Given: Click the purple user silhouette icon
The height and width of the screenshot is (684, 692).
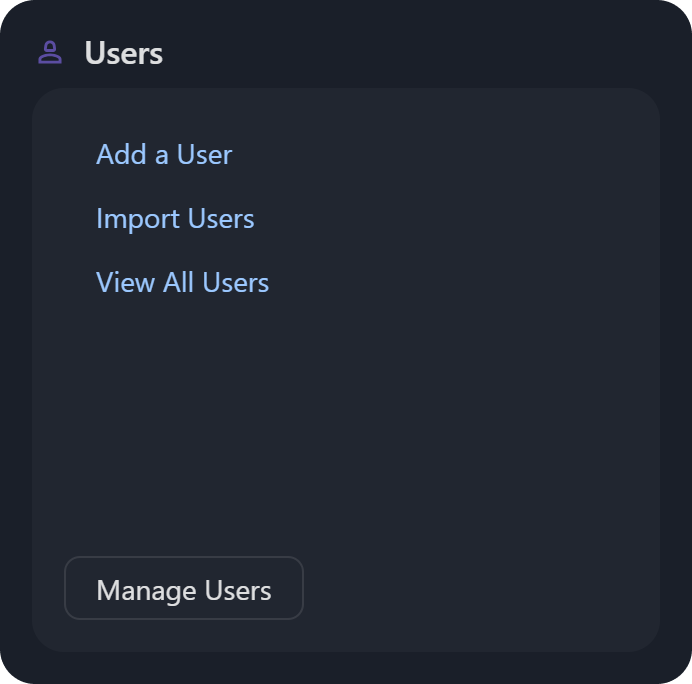Looking at the screenshot, I should 50,53.
